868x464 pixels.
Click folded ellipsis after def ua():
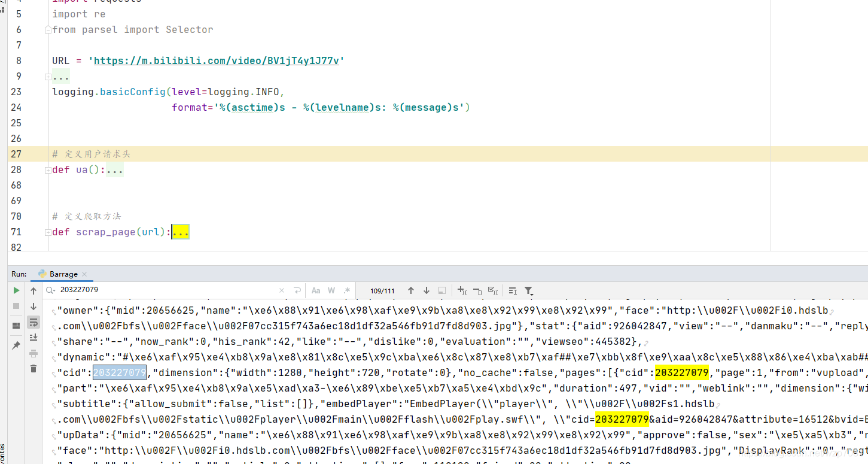click(115, 170)
